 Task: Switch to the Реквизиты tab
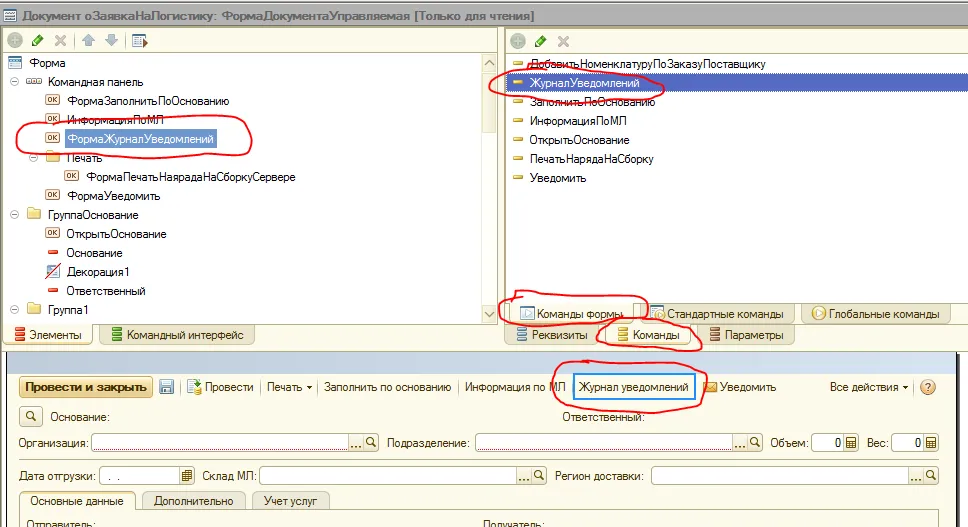552,335
